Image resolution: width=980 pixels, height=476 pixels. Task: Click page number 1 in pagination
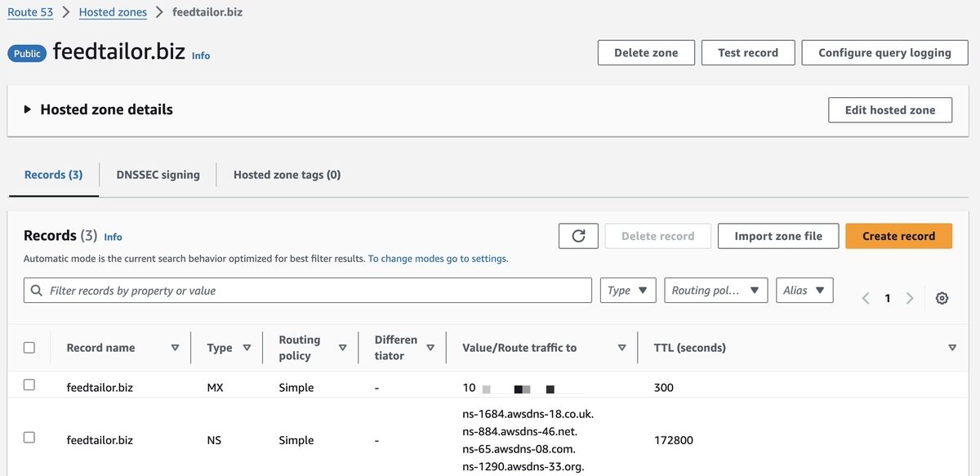pos(888,298)
